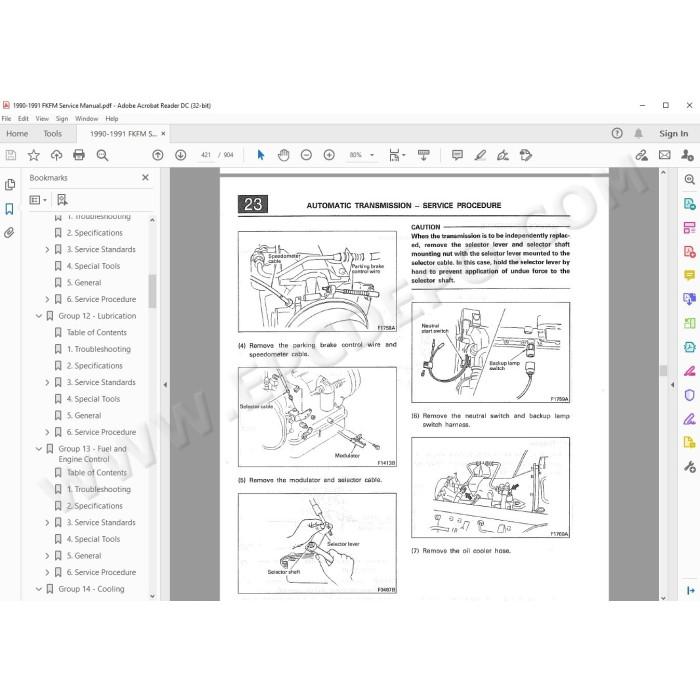The height and width of the screenshot is (700, 700).
Task: Send file by email envelope icon
Action: click(665, 155)
